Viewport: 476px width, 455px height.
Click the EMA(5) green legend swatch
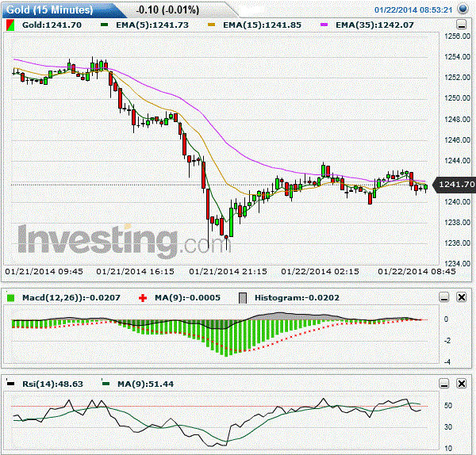coord(104,25)
